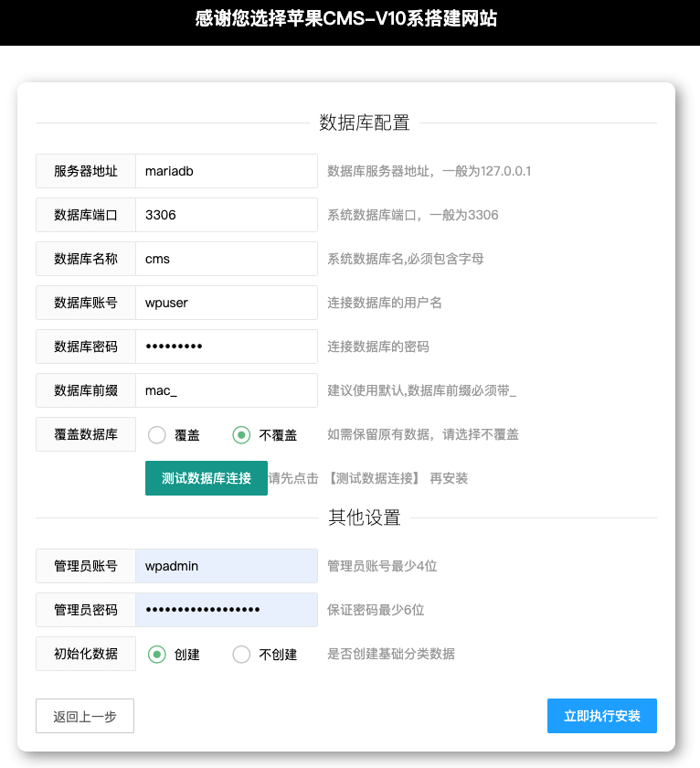This screenshot has height=768, width=700.
Task: Focus the 服务器地址 field containing mariadb
Action: coord(226,171)
